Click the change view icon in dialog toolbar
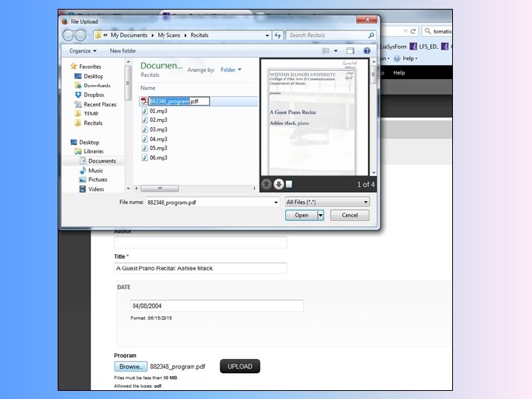This screenshot has height=399, width=532. coord(326,51)
